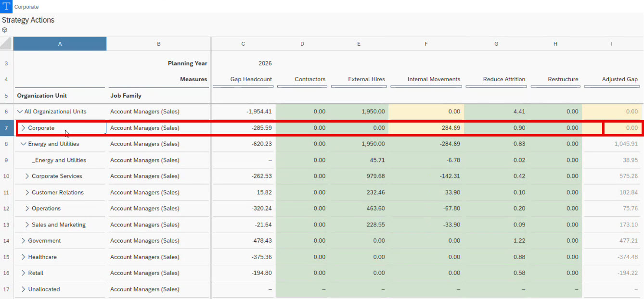Expand the Corporate Services row
The image size is (644, 299).
pyautogui.click(x=27, y=176)
